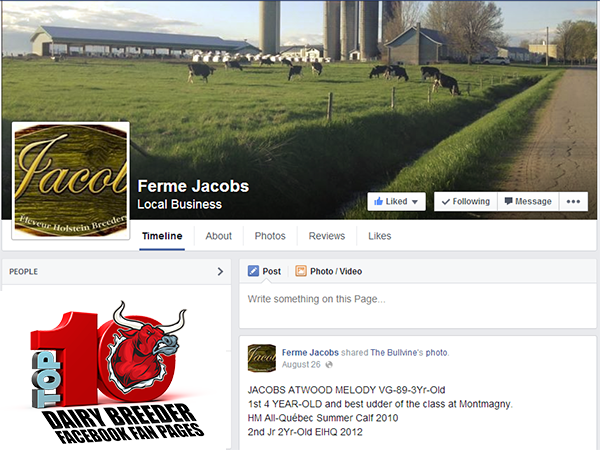The height and width of the screenshot is (450, 600).
Task: Open the Jacobs profile picture
Action: [71, 181]
